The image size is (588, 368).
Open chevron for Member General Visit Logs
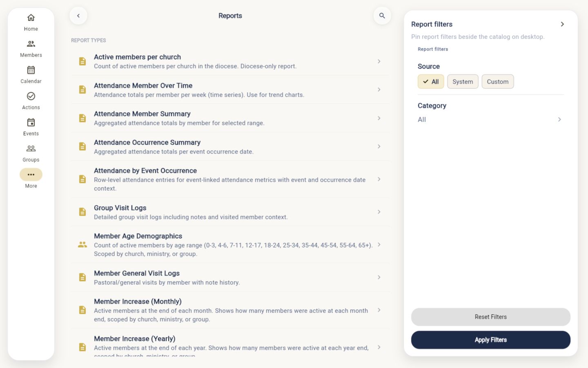pyautogui.click(x=379, y=277)
